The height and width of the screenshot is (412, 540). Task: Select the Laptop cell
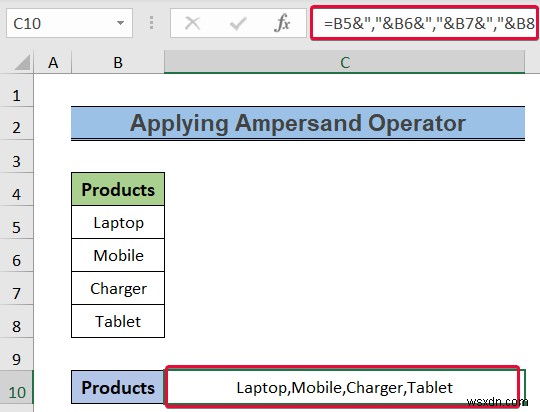pos(118,223)
